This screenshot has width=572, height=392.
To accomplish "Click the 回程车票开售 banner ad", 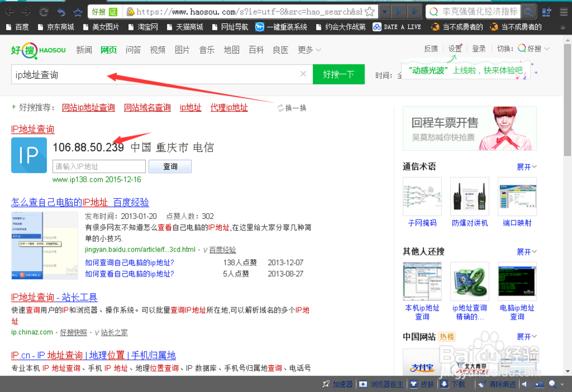I will (470, 128).
